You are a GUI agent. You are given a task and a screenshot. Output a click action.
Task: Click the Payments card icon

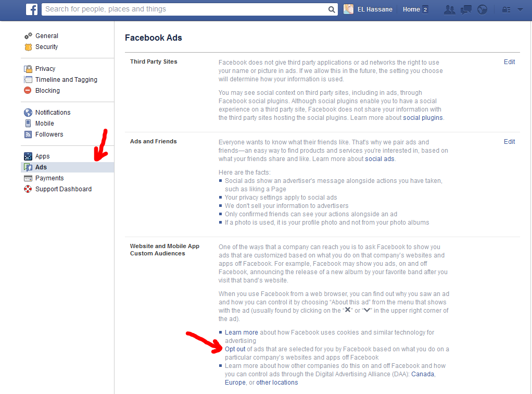pos(28,178)
